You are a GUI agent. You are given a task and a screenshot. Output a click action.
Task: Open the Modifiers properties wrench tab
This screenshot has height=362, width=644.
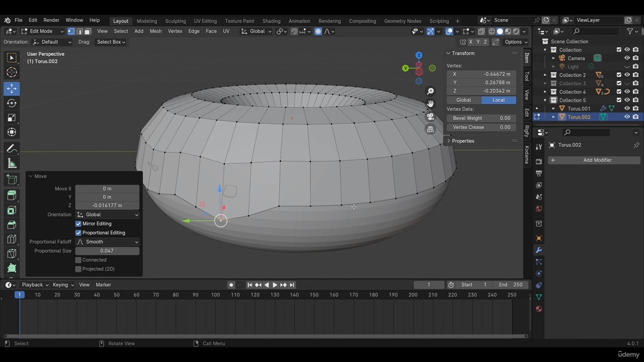point(539,250)
